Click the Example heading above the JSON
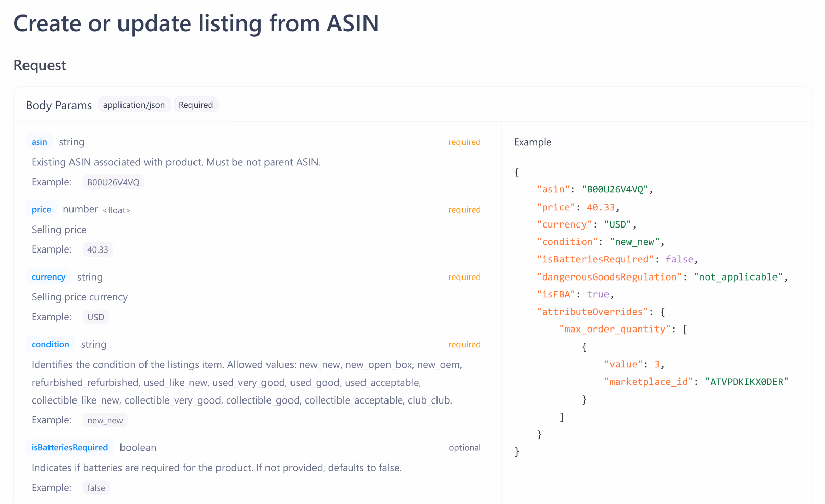The width and height of the screenshot is (825, 504). pyautogui.click(x=533, y=142)
